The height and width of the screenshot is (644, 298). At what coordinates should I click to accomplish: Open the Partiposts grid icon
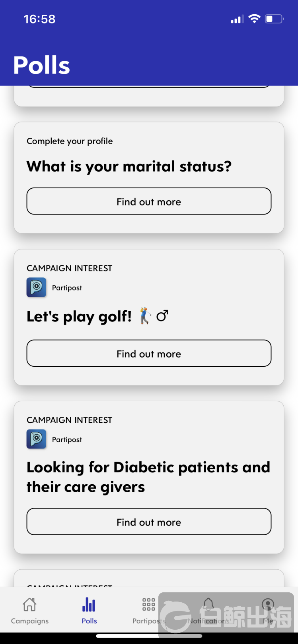click(x=149, y=605)
